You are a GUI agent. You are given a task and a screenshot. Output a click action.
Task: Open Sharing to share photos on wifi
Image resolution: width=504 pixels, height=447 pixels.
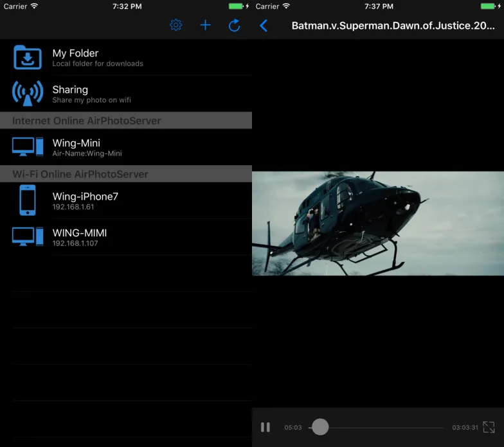(129, 94)
